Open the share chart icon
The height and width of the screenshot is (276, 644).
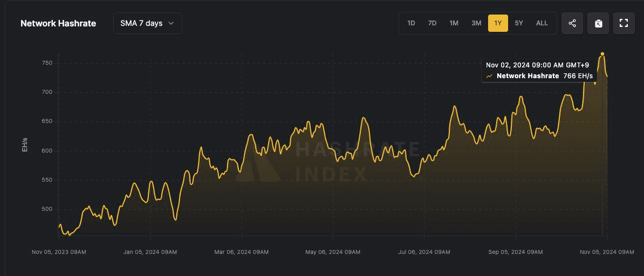pyautogui.click(x=572, y=23)
